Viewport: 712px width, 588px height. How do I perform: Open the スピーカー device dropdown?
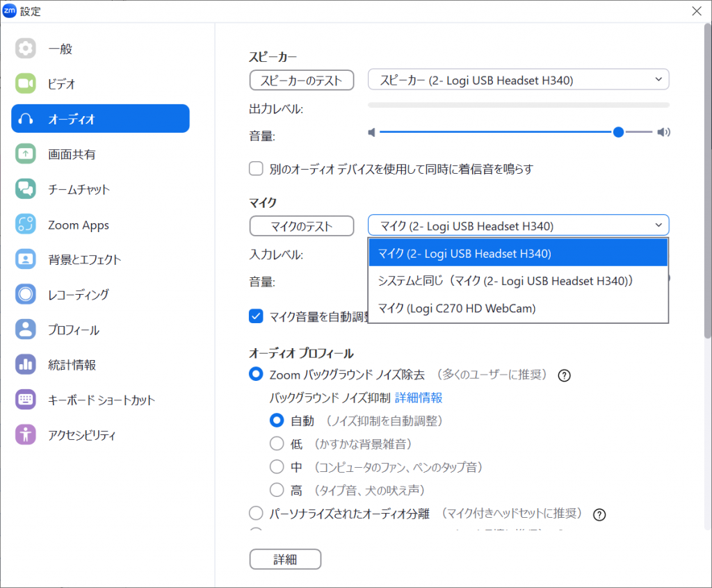click(x=518, y=80)
